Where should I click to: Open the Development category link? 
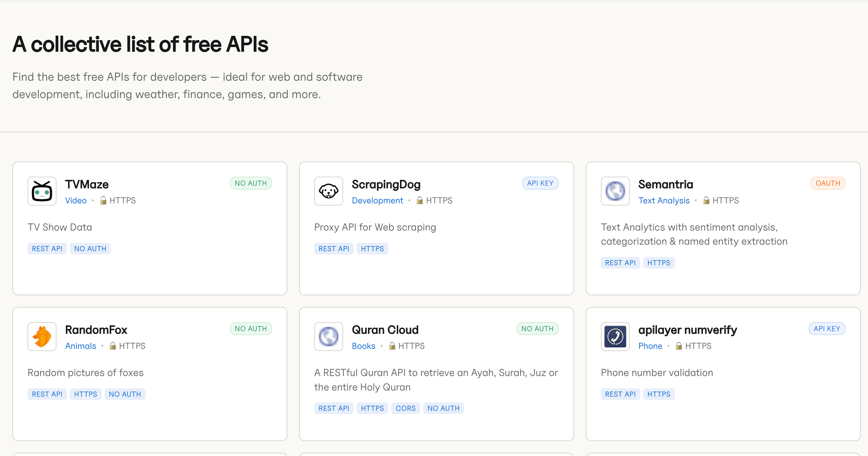(x=378, y=200)
